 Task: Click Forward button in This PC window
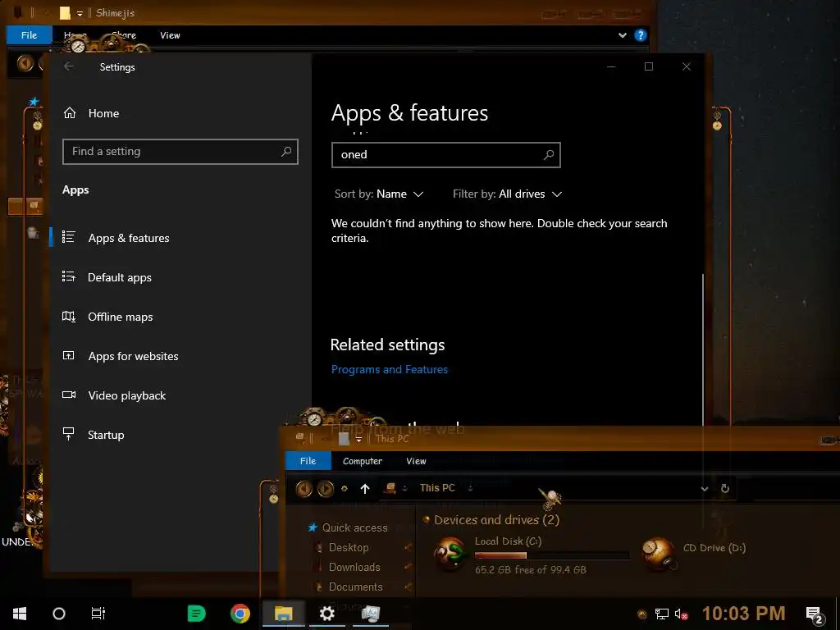click(325, 488)
